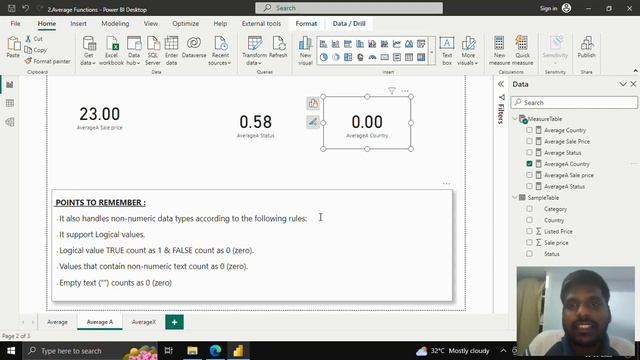Check the Listed Price field checkbox
640x360 pixels.
(x=529, y=231)
